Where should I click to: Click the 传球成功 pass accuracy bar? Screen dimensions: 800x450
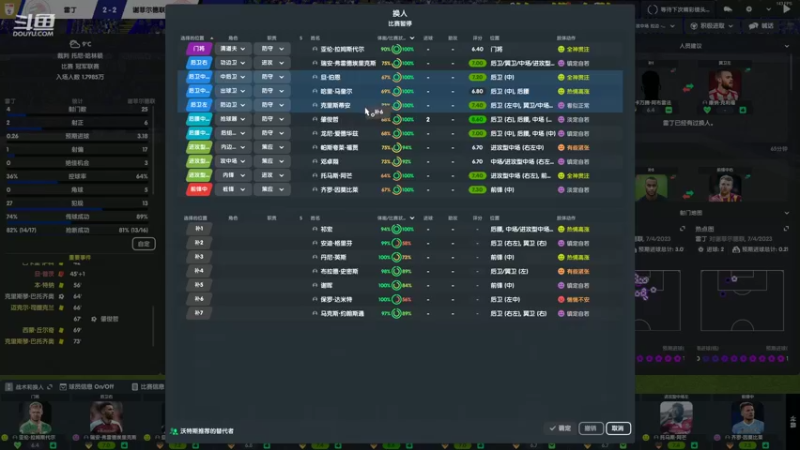click(77, 222)
